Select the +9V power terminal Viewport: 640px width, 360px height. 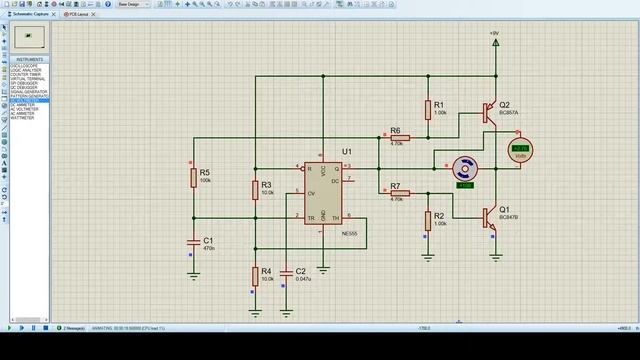tap(496, 42)
